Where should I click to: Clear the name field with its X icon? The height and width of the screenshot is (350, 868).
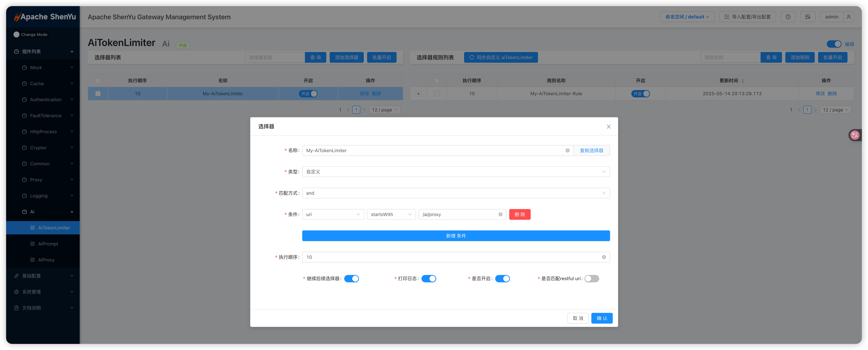tap(567, 150)
